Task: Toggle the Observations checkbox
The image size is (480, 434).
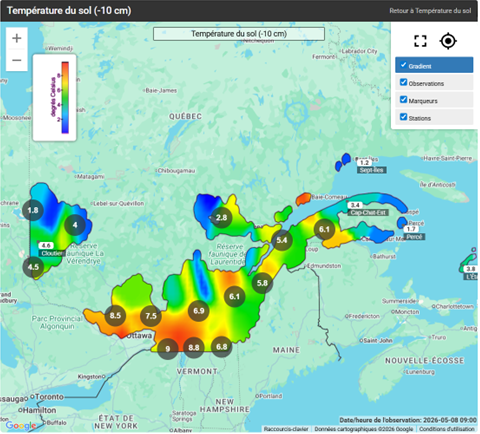Action: pos(403,82)
